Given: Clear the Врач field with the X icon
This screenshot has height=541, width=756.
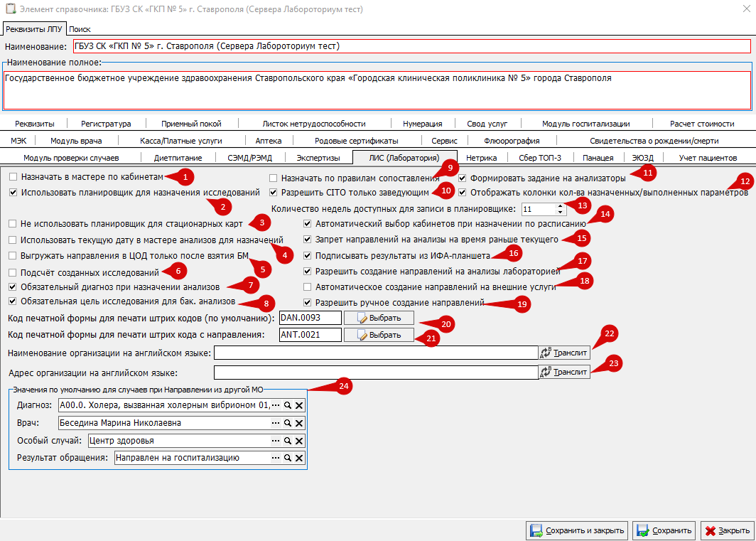Looking at the screenshot, I should (x=299, y=423).
